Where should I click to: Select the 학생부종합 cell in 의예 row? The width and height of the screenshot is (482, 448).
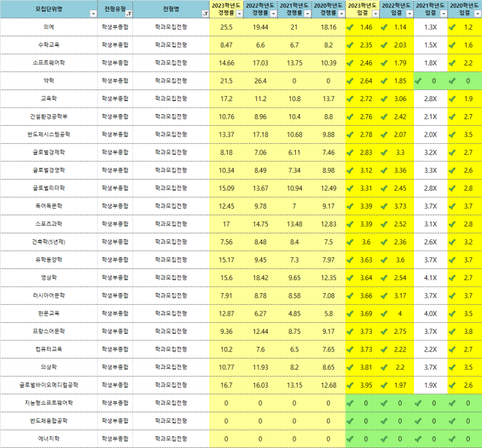tap(115, 27)
